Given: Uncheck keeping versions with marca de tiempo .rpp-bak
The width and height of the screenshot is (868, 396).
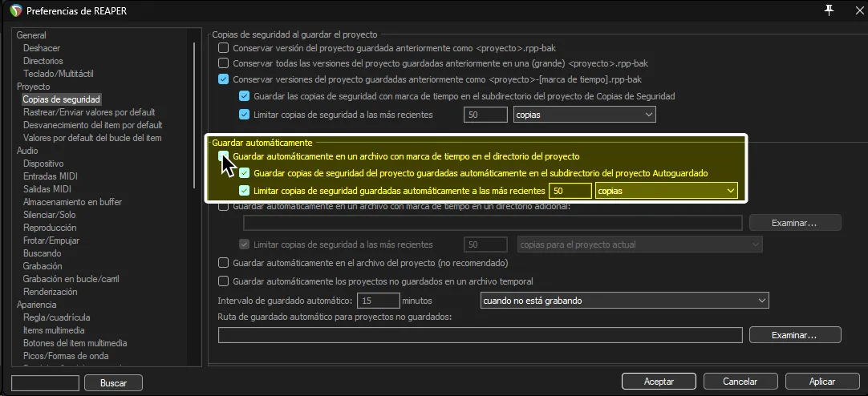Looking at the screenshot, I should point(224,79).
